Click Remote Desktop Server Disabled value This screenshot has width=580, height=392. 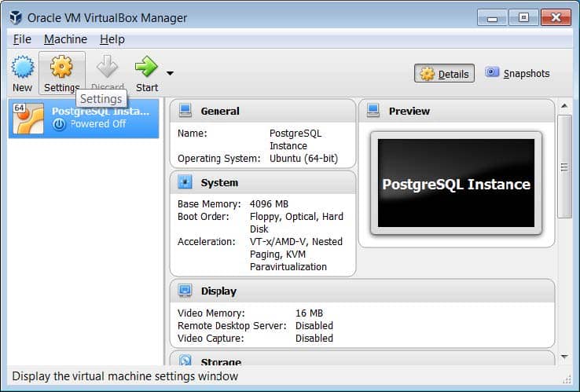coord(314,326)
